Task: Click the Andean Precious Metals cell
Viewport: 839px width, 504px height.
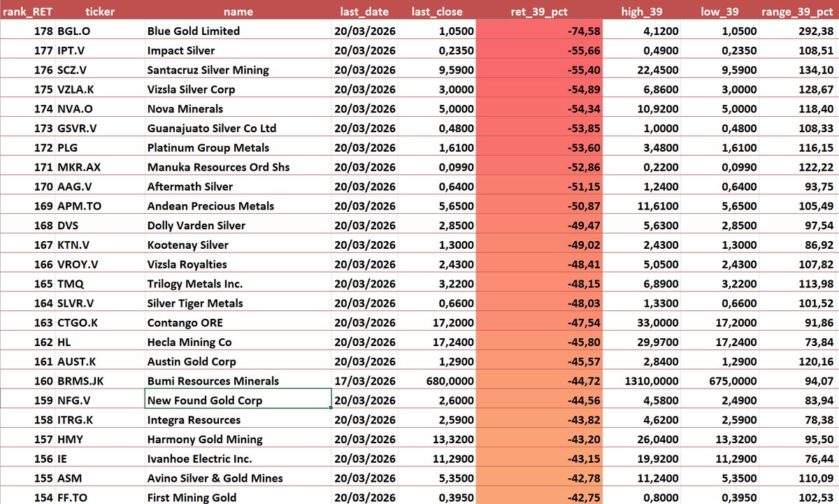Action: (x=238, y=206)
